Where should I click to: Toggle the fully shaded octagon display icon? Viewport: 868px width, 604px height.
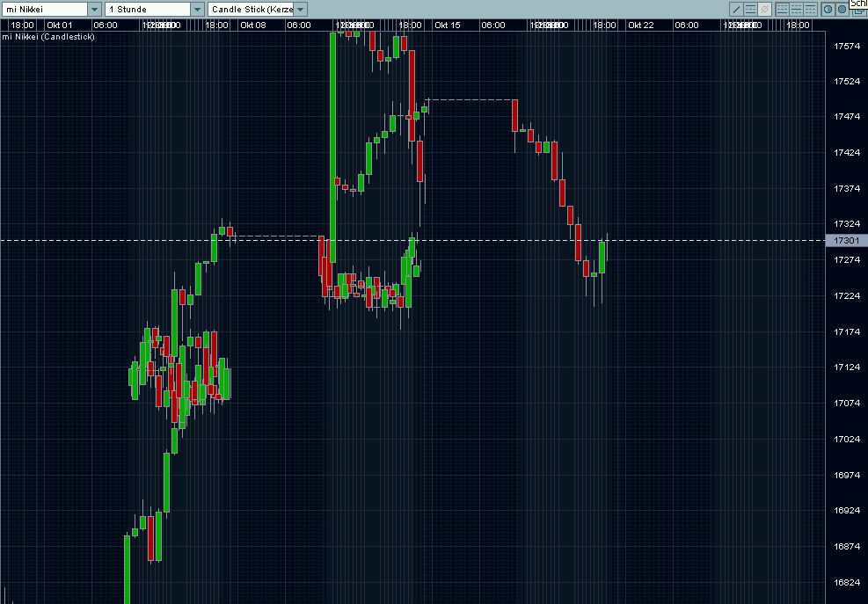click(x=842, y=10)
